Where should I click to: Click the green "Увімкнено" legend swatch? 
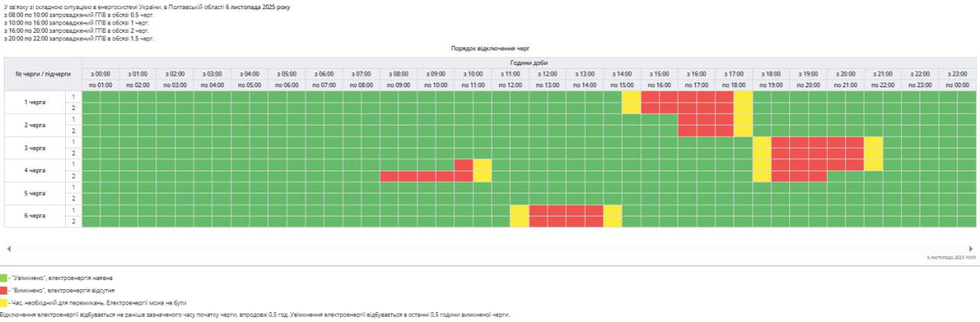[x=3, y=278]
